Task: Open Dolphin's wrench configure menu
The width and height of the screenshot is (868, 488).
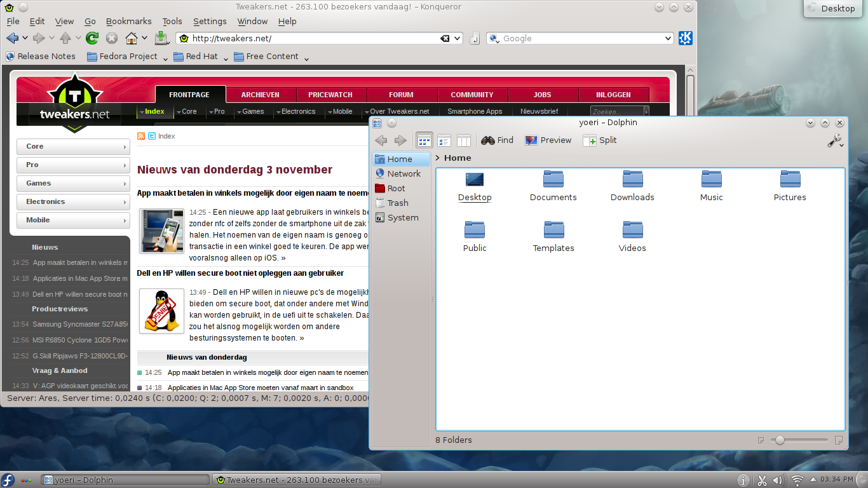Action: point(835,140)
